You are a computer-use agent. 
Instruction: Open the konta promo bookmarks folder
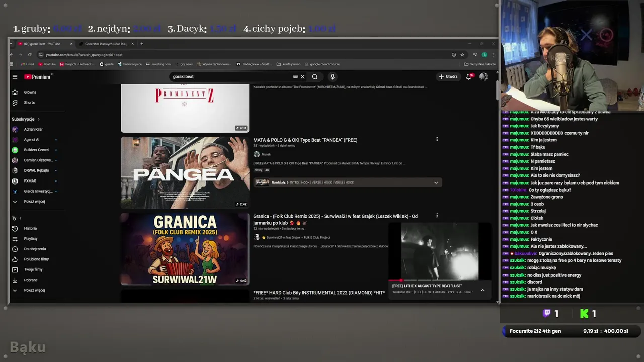(x=288, y=64)
